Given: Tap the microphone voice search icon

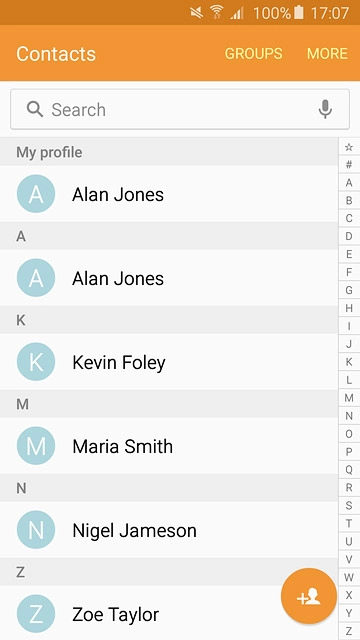Looking at the screenshot, I should point(325,109).
